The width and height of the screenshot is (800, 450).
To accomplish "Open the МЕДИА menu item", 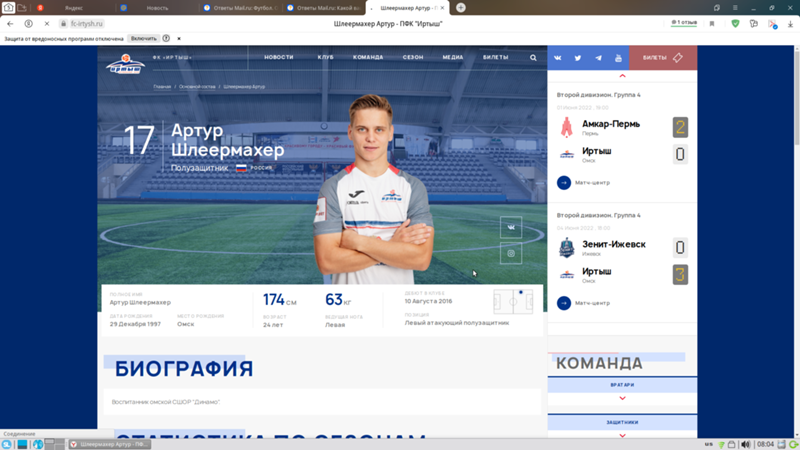I will 453,57.
